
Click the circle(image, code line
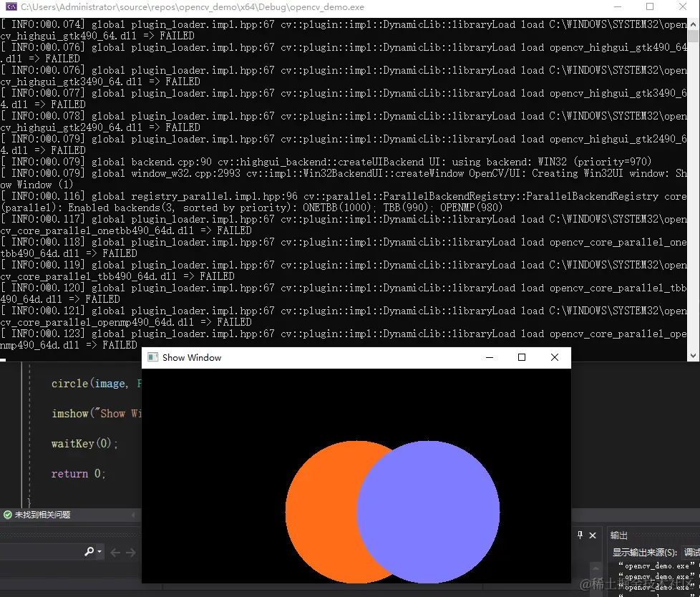(x=96, y=384)
